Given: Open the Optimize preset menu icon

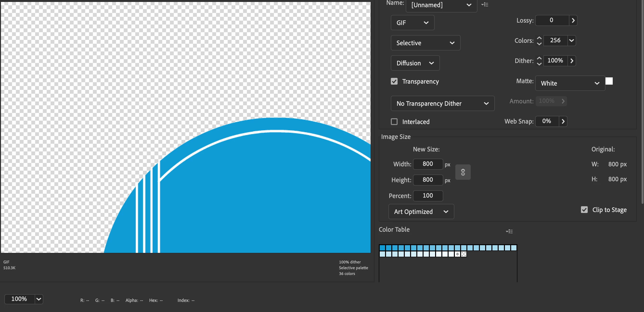Looking at the screenshot, I should pyautogui.click(x=484, y=5).
